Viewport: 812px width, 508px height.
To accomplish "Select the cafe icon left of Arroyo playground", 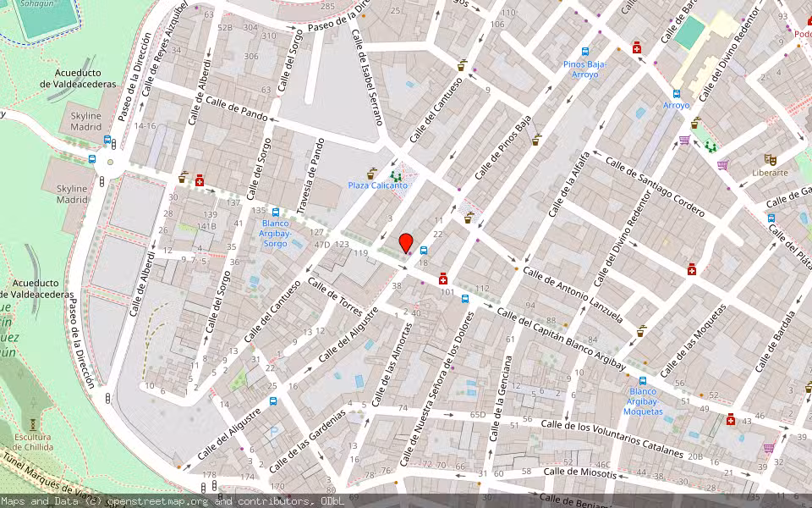I will tap(695, 123).
